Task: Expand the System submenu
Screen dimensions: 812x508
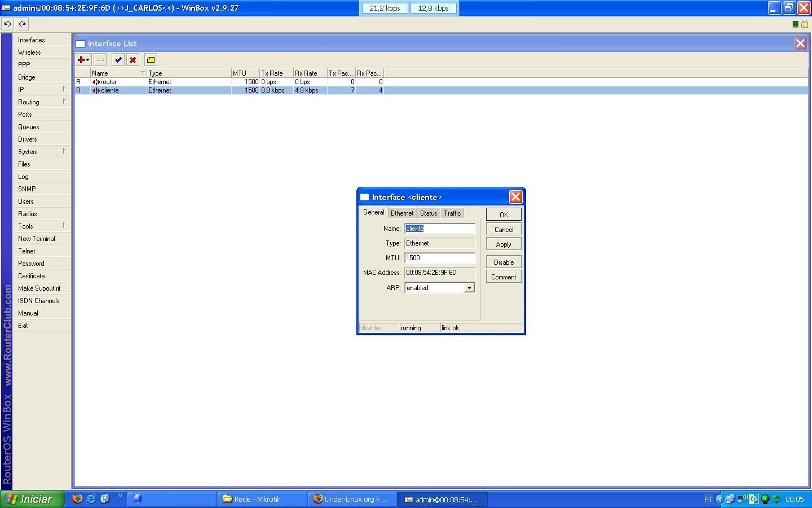Action: [64, 151]
